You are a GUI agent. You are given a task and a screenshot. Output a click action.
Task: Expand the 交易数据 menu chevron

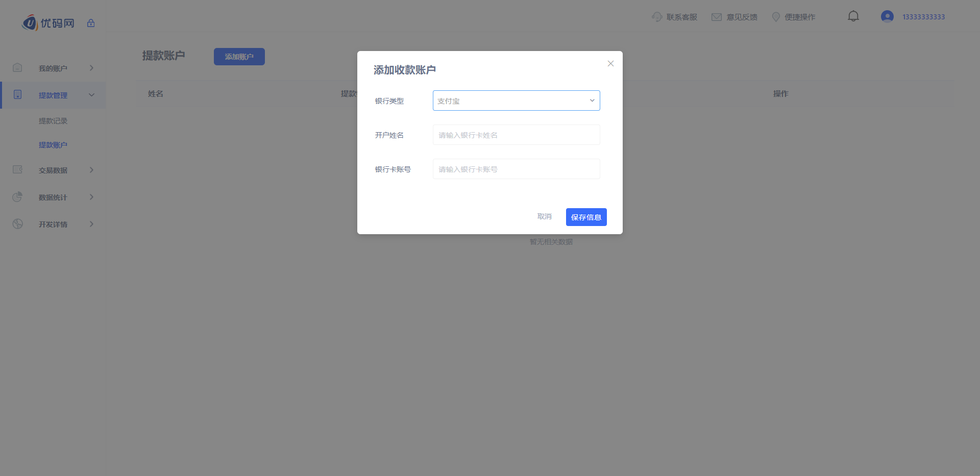tap(91, 170)
